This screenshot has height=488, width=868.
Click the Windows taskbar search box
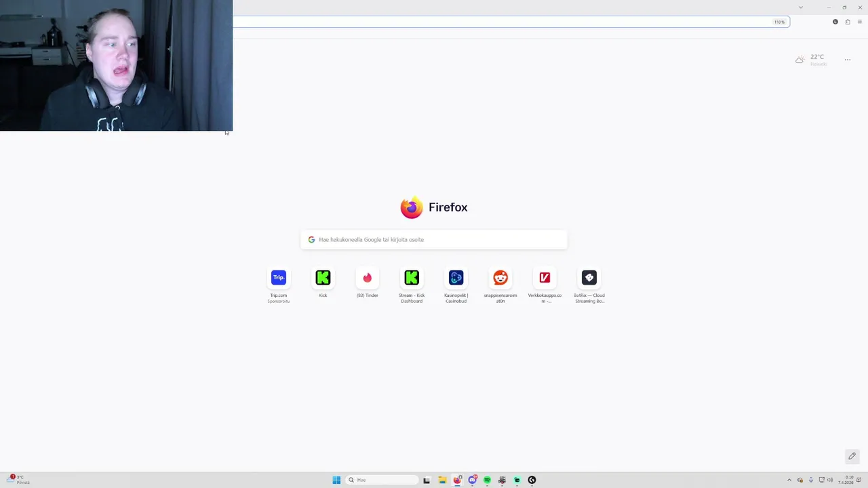[382, 480]
